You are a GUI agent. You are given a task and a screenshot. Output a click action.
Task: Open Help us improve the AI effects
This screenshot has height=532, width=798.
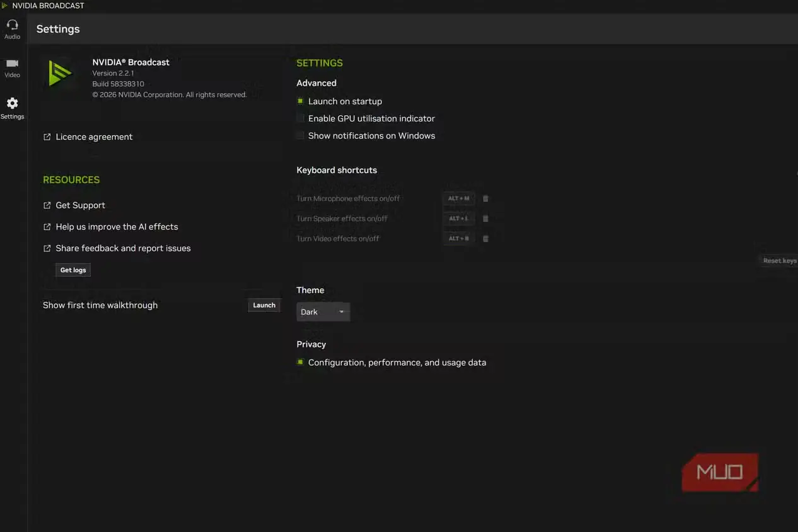pos(117,227)
